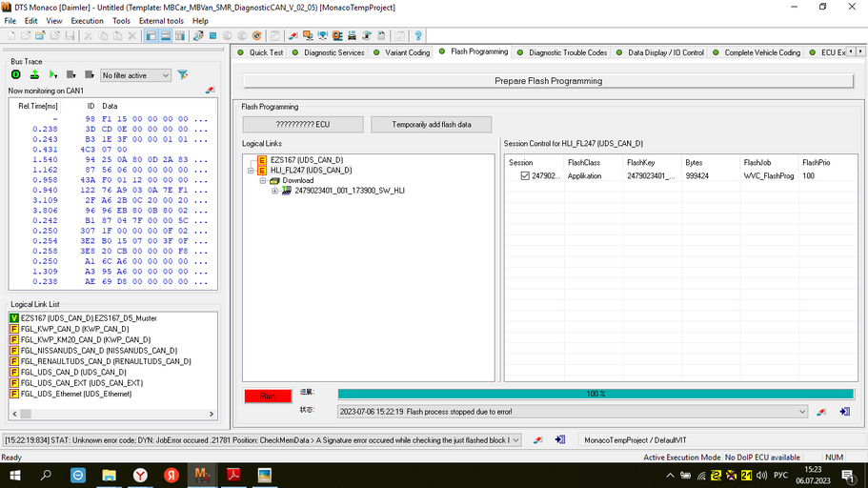
Task: Collapse the HLI_FL247 logical link node
Action: point(251,170)
